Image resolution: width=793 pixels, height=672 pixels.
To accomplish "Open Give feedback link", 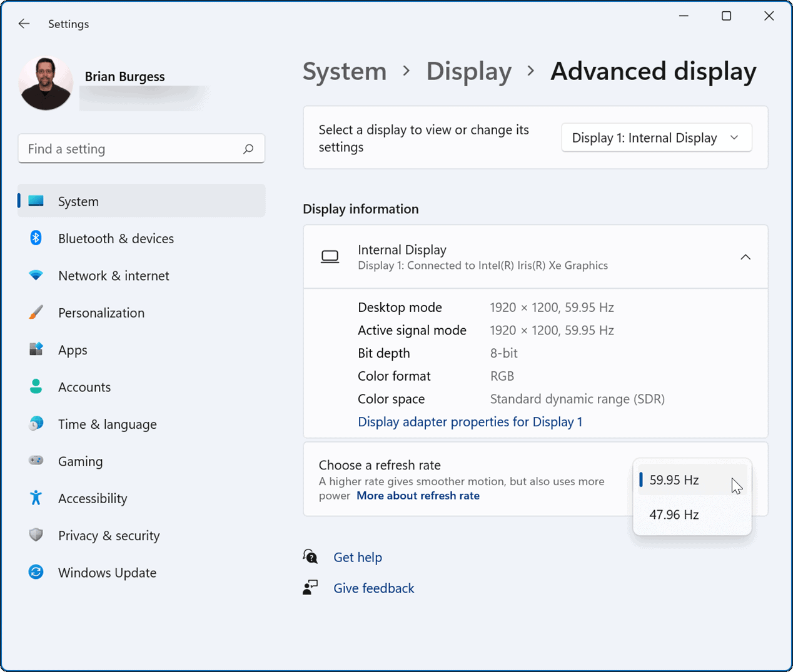I will click(374, 588).
